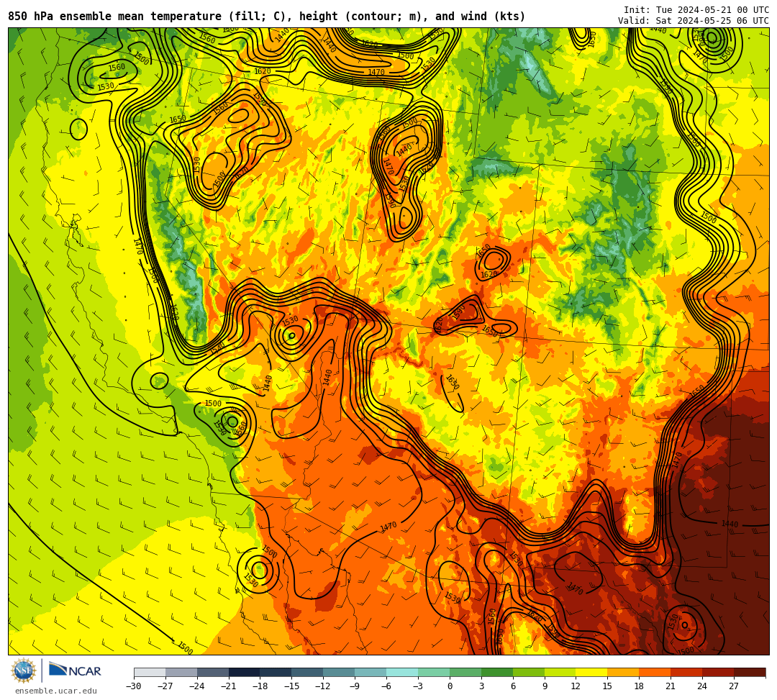Click the 0 colorbar tick label
The image size is (777, 700).
tap(450, 686)
